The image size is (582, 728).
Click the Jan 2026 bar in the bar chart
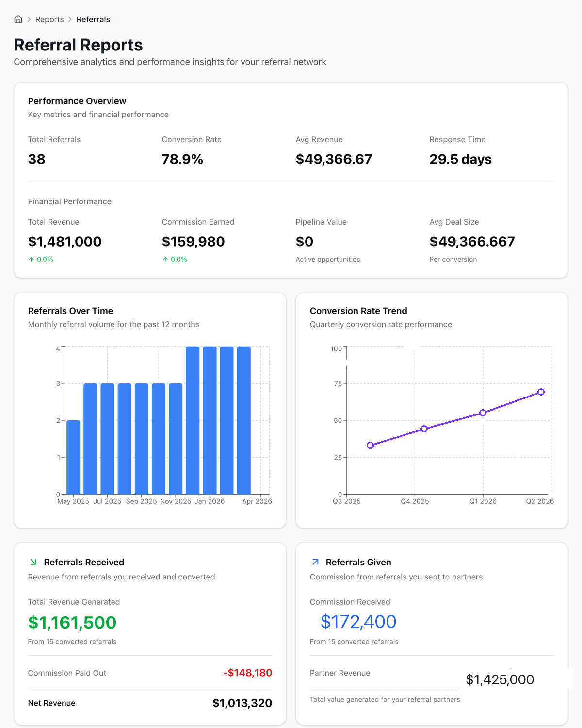[x=211, y=417]
